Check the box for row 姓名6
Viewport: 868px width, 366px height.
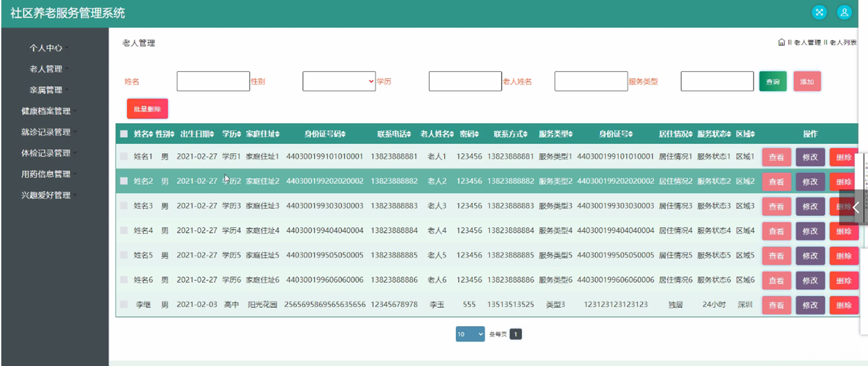(x=124, y=280)
